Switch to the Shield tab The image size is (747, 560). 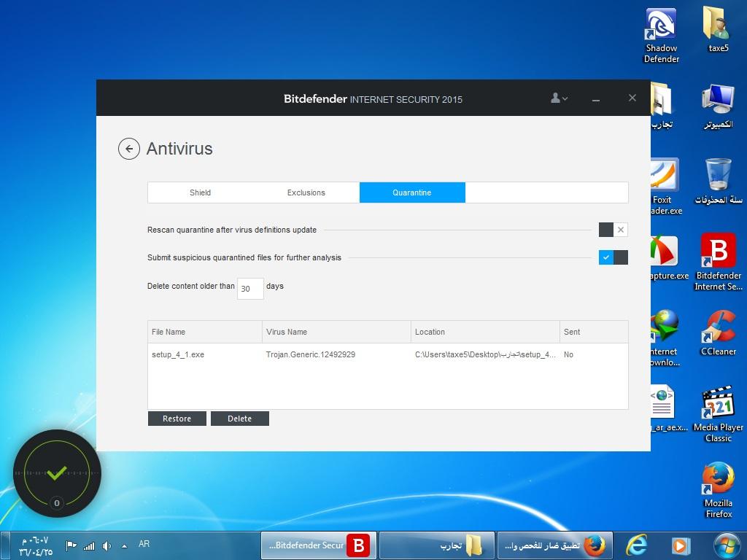coord(200,192)
